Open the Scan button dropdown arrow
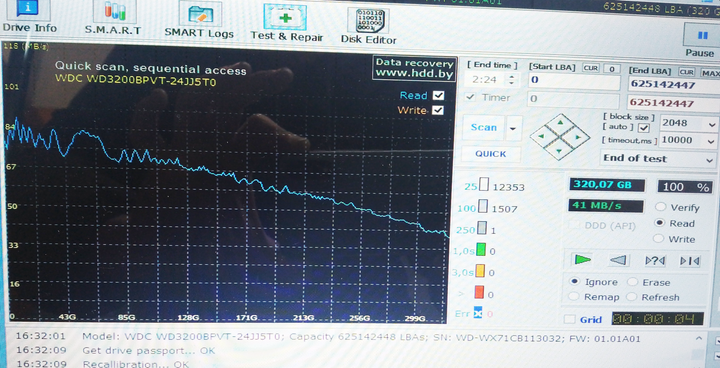This screenshot has width=720, height=368. [514, 128]
